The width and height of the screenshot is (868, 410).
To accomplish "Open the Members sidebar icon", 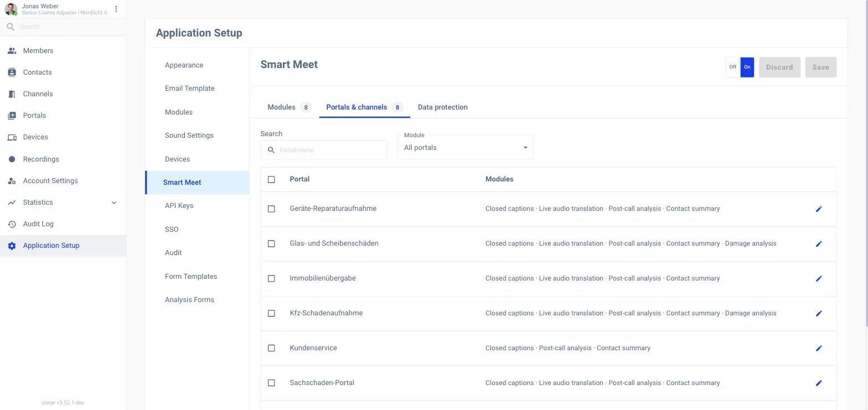I will click(12, 51).
